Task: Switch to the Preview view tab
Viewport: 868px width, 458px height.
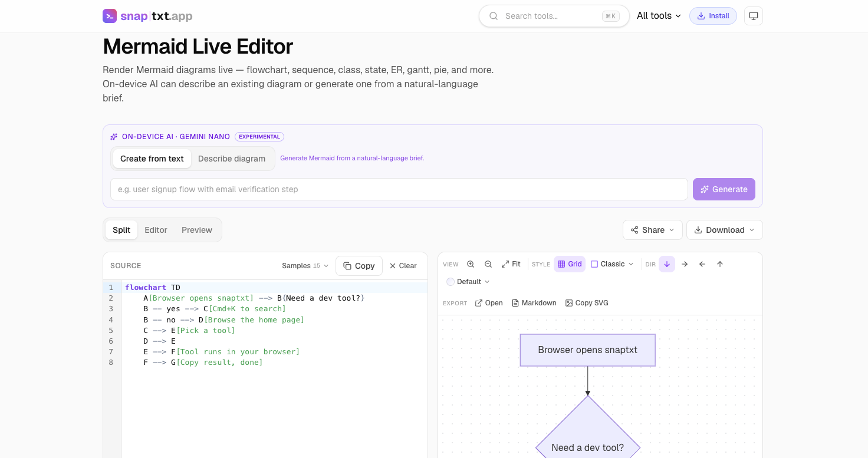Action: point(197,230)
